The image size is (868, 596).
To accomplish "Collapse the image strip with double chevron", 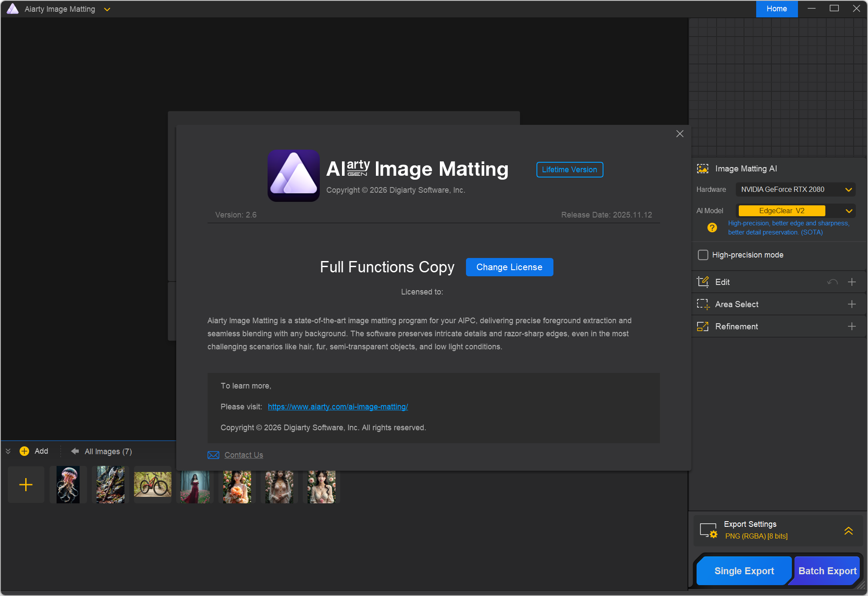I will coord(8,451).
